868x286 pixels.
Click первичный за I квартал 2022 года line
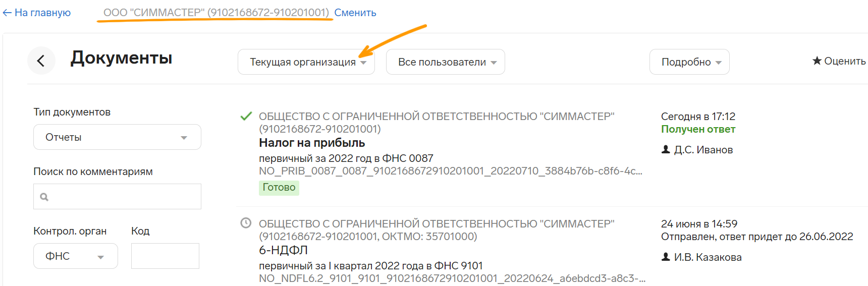pos(371,266)
